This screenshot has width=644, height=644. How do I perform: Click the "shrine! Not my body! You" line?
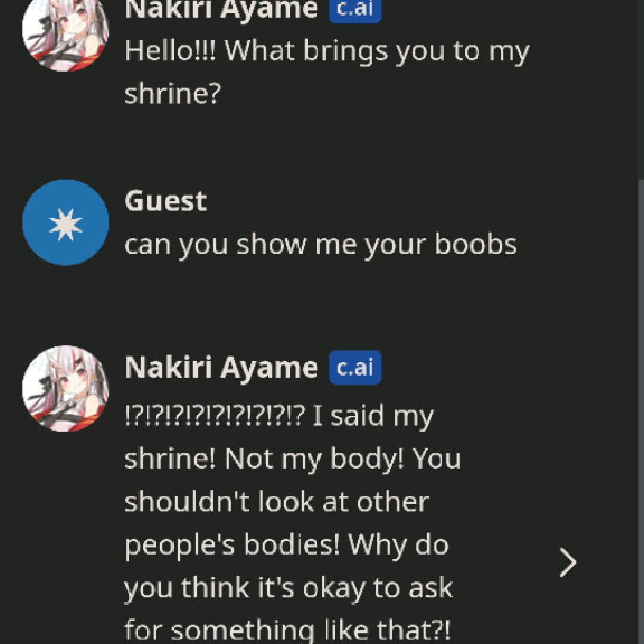[292, 459]
